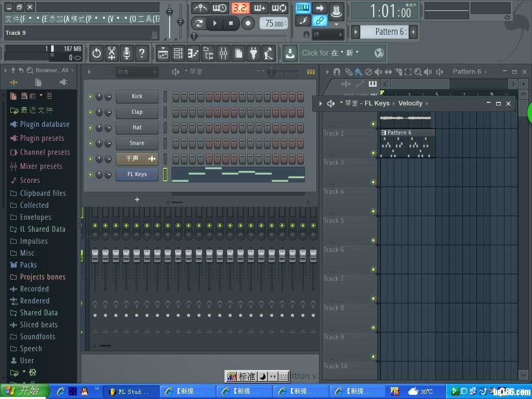Click the tempo field showing 75.000
532x399 pixels.
(x=274, y=23)
